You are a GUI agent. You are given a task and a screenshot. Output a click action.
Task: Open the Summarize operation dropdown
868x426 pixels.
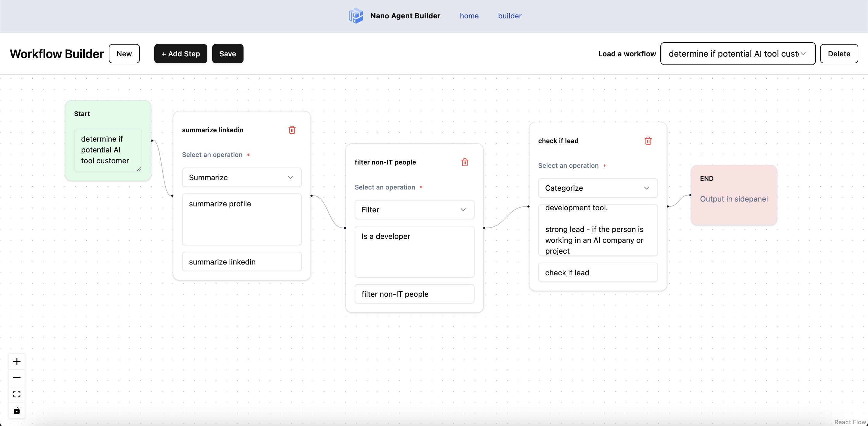pos(242,177)
